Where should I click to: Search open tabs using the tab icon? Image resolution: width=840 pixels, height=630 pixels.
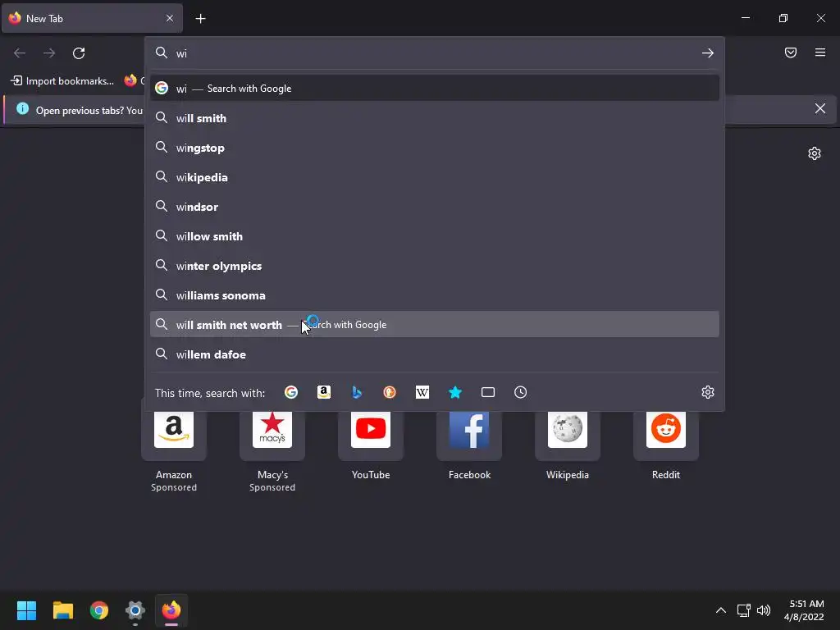[x=488, y=392]
